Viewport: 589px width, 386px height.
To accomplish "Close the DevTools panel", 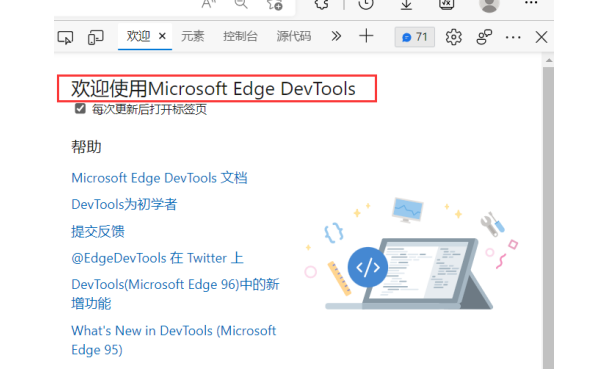I will [x=541, y=37].
